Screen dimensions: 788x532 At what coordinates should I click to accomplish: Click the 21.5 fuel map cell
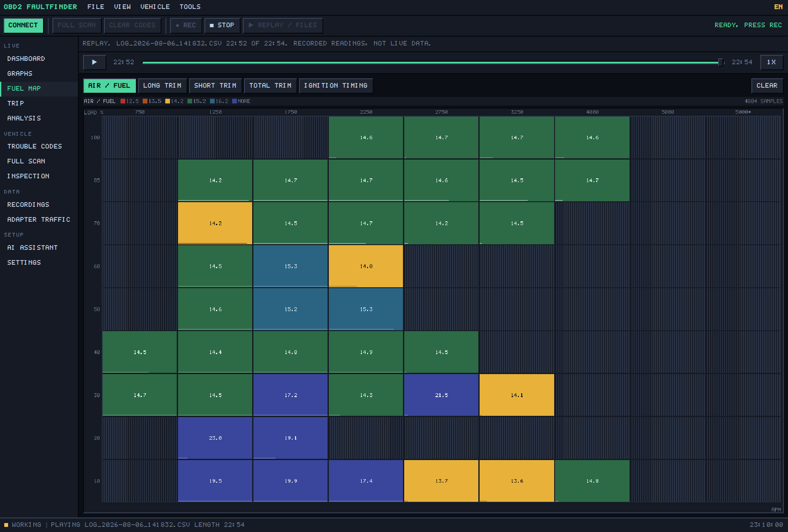click(441, 395)
